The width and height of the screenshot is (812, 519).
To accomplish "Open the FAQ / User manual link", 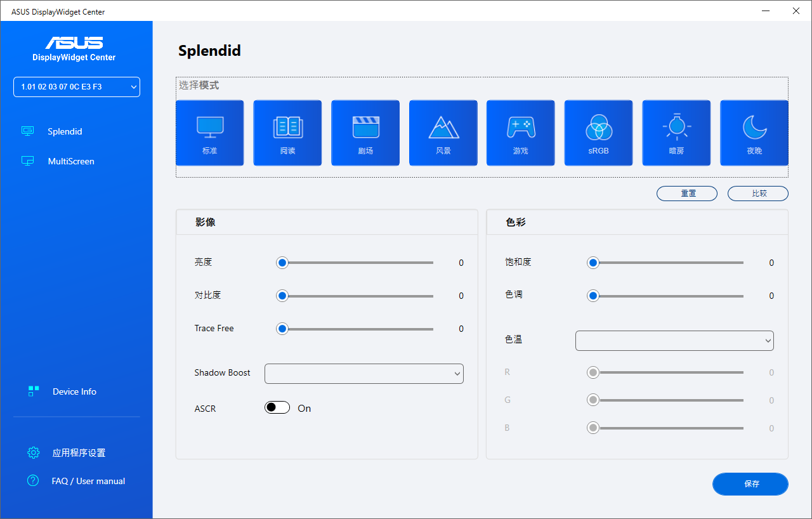I will click(x=88, y=481).
